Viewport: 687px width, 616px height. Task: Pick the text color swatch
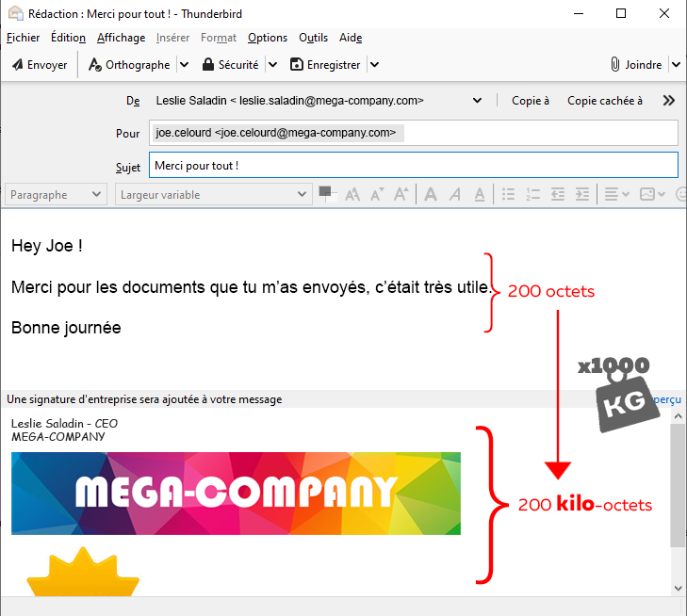coord(327,193)
